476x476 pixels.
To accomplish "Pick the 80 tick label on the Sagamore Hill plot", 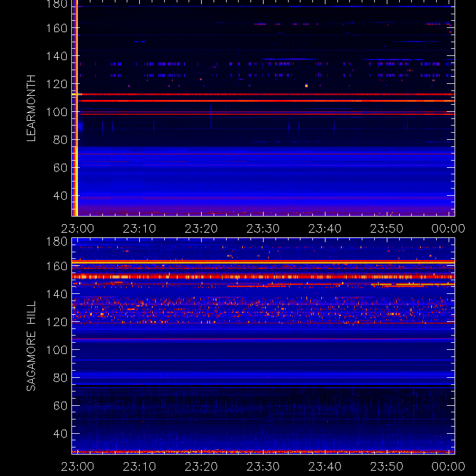I will click(x=60, y=378).
